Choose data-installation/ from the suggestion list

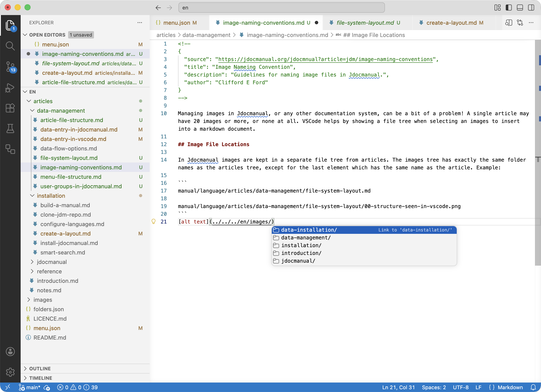coord(364,230)
